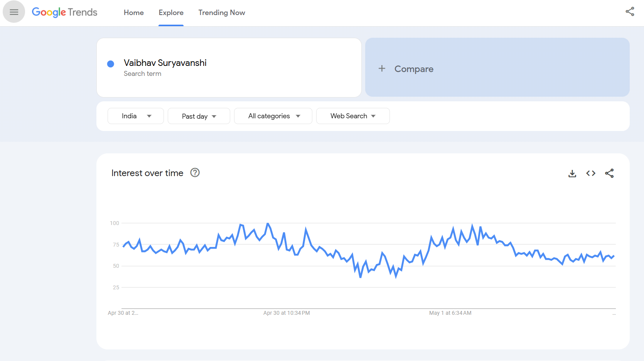644x361 pixels.
Task: Share the Interest over time chart
Action: pos(609,173)
